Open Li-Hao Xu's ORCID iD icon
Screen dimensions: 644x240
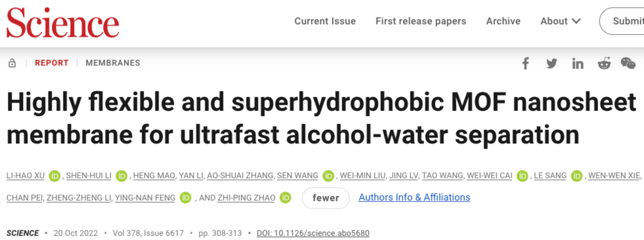(54, 176)
